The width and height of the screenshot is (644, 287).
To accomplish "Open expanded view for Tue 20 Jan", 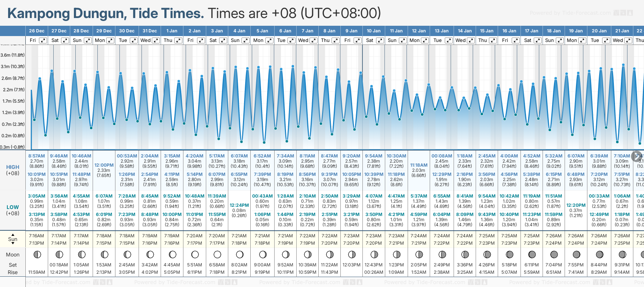I will [605, 40].
